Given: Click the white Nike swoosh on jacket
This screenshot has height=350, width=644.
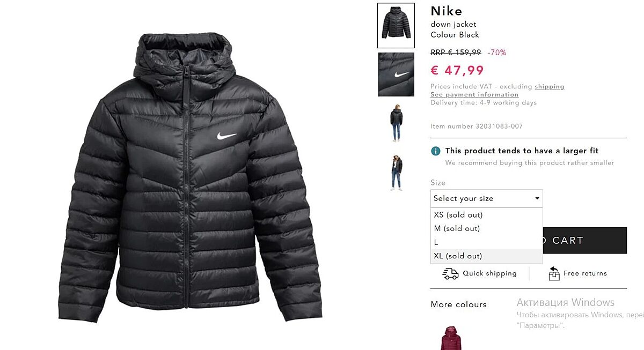Looking at the screenshot, I should tap(226, 136).
